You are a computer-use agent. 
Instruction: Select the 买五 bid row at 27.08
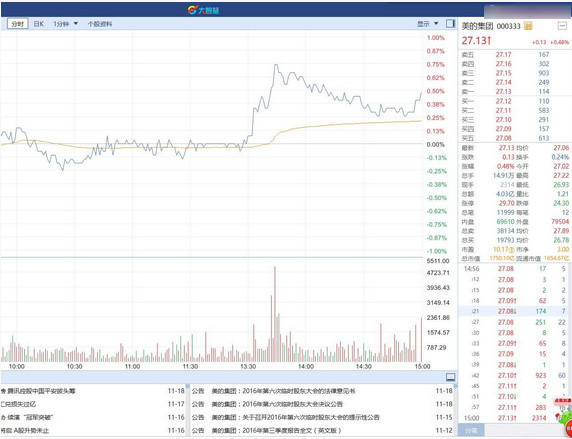pyautogui.click(x=514, y=138)
